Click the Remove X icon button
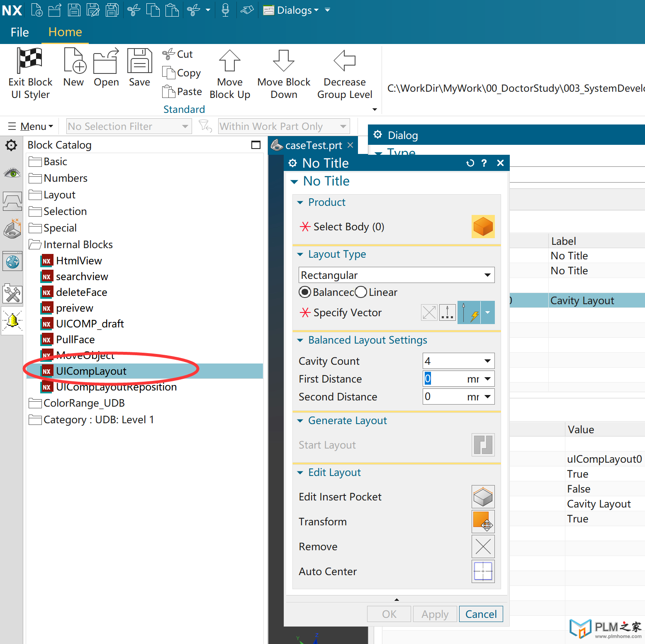645x644 pixels. click(483, 546)
